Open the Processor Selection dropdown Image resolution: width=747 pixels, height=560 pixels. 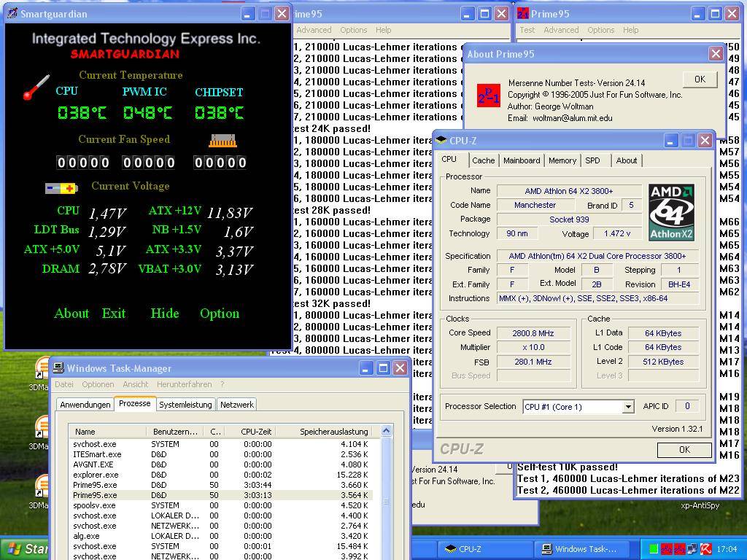coord(628,407)
